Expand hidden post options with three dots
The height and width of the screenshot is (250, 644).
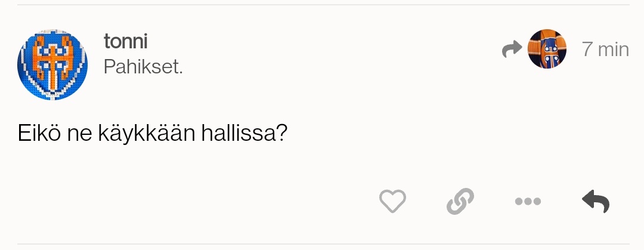coord(528,202)
